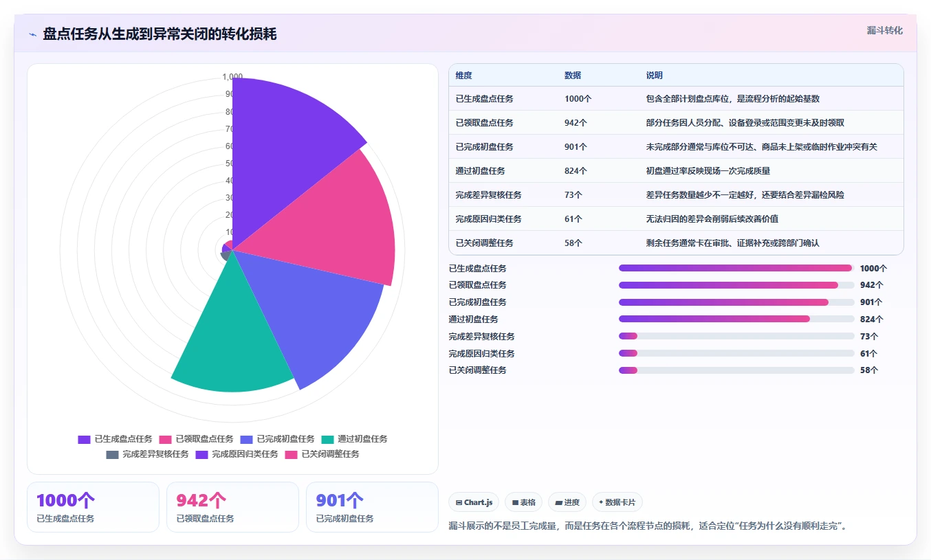
Task: Hide 完成原因归类任务 via its legend entry
Action: tap(237, 454)
